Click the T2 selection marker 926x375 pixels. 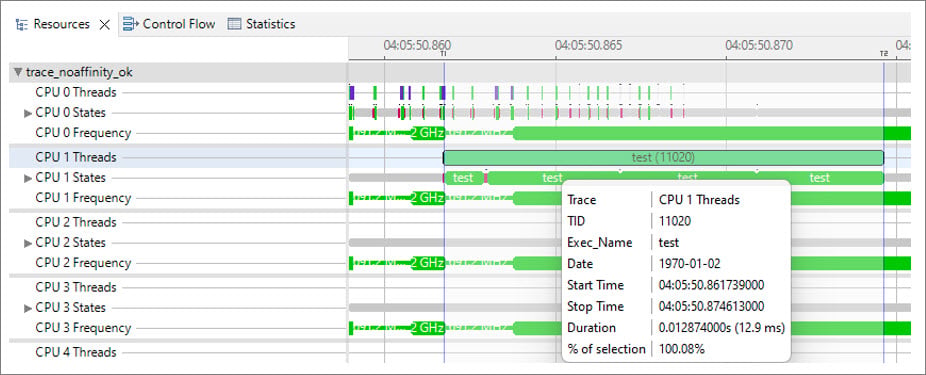(883, 54)
